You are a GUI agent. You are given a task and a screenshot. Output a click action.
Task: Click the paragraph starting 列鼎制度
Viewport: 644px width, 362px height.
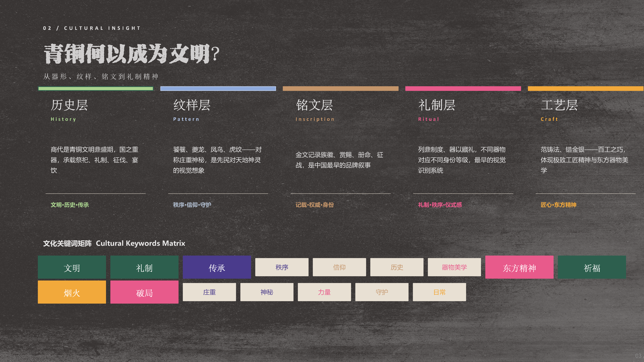click(462, 160)
